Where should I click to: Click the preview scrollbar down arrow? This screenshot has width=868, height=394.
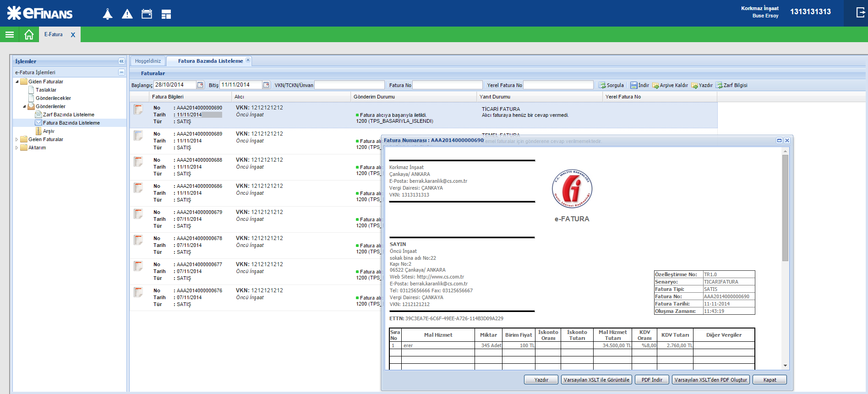tap(785, 366)
